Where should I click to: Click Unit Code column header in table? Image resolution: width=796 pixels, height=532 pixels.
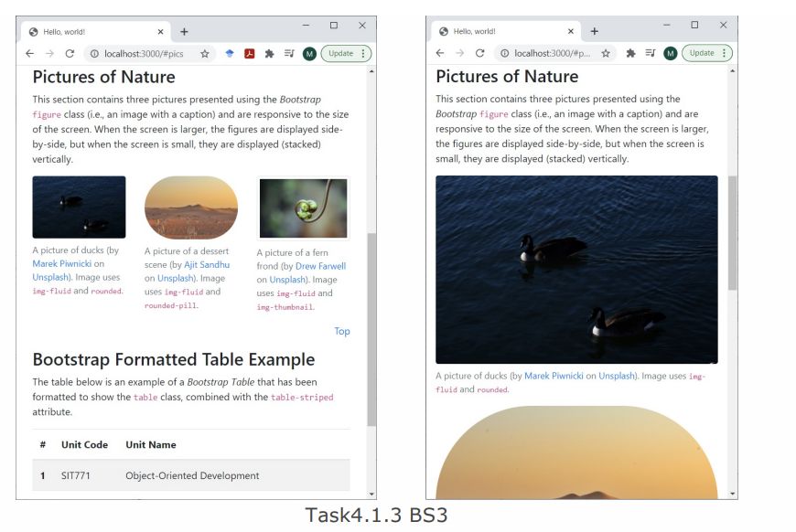pos(85,445)
